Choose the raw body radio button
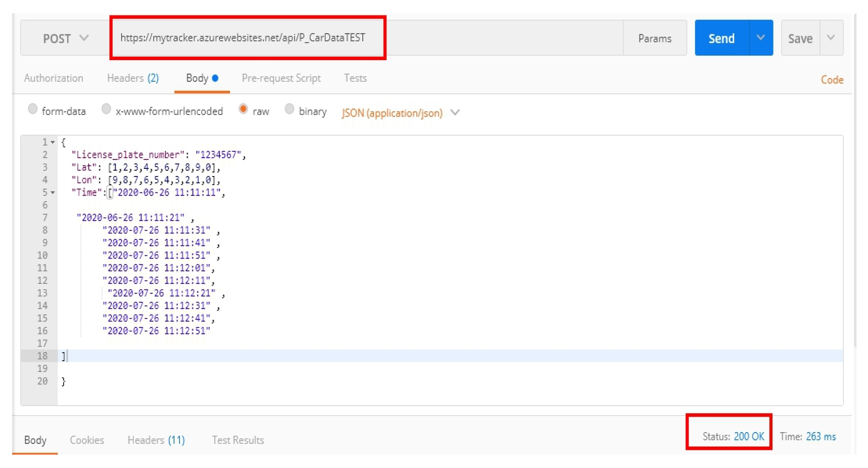868x468 pixels. [243, 109]
